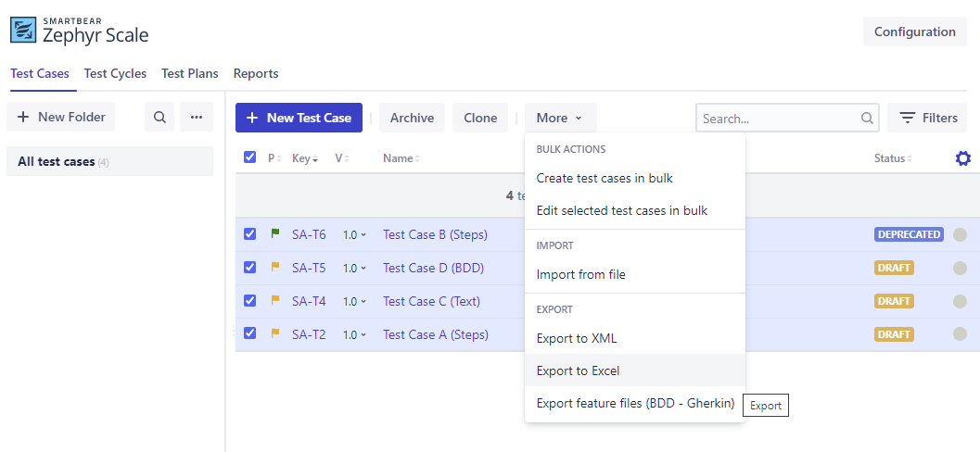Choose Export to Excel

point(578,370)
